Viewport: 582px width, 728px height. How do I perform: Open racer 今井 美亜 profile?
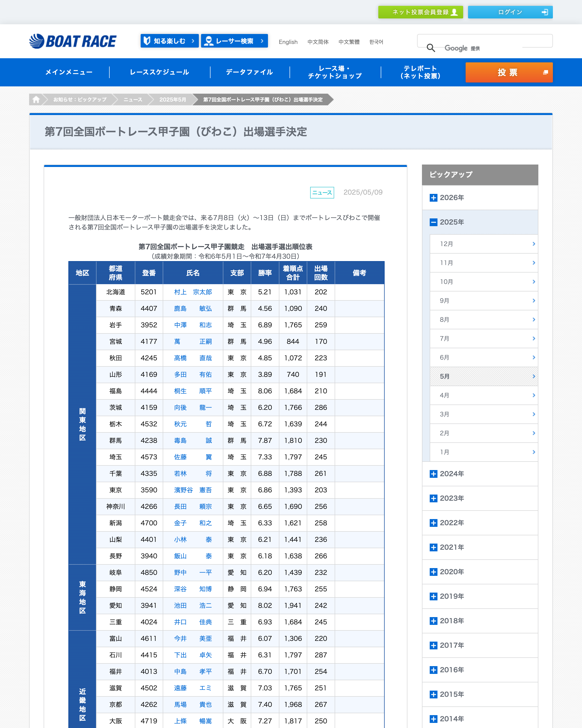coord(193,638)
